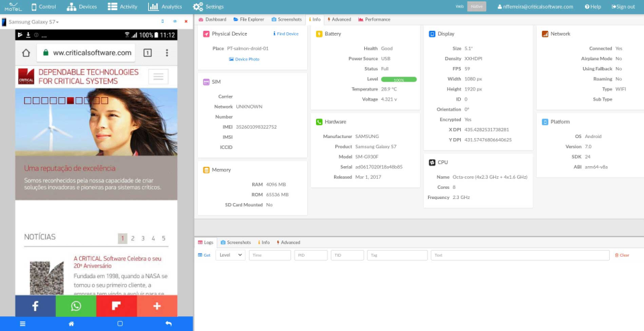
Task: Open the Activity section in top bar
Action: pos(122,7)
